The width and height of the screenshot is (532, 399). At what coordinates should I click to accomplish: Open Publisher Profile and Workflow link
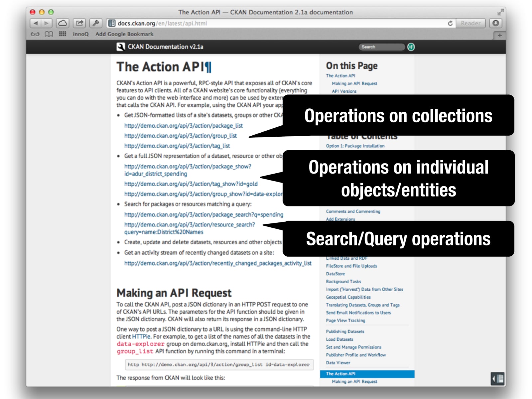pyautogui.click(x=356, y=355)
